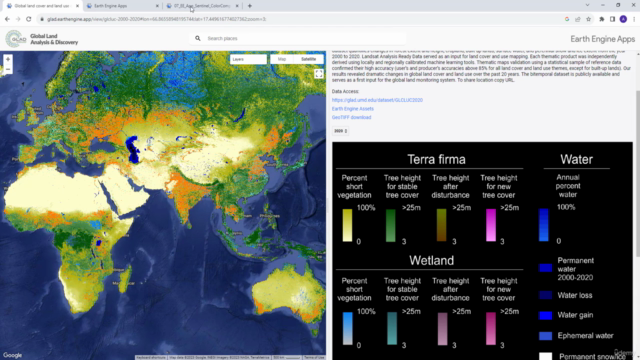
Task: Open Terms of Use on the map
Action: tap(314, 358)
